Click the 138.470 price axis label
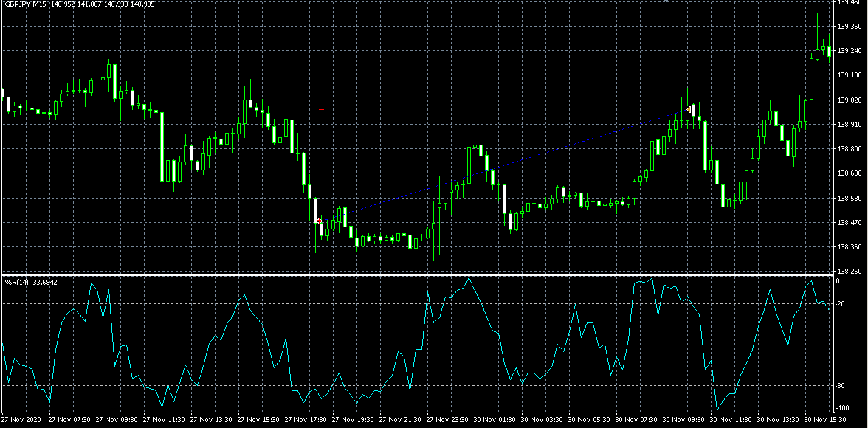Screen dimensions: 868x428 point(850,223)
